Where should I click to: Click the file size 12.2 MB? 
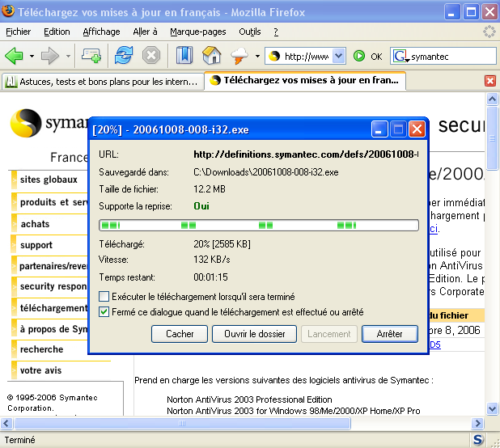tap(210, 189)
